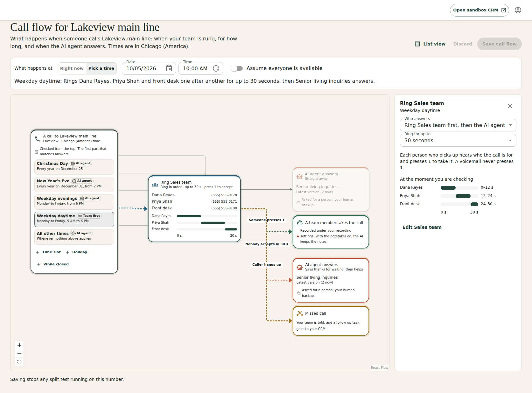Open the user account icon
The image size is (532, 393).
point(518,10)
